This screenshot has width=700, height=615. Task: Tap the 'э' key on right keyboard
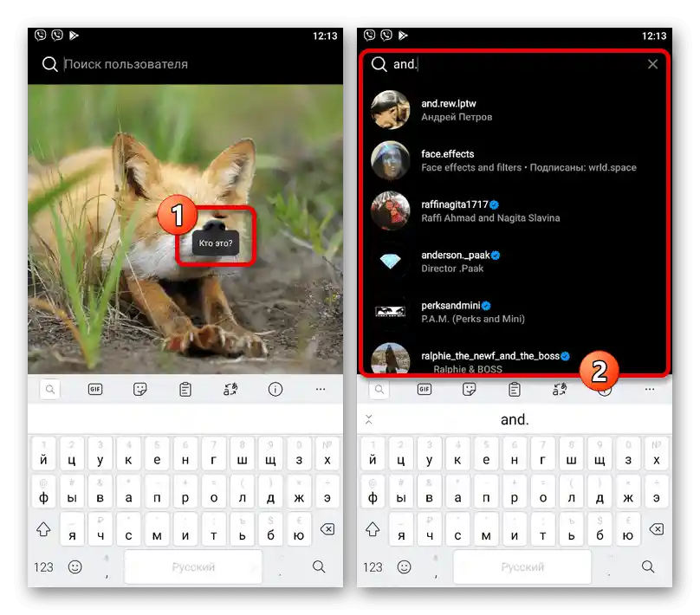tap(657, 492)
